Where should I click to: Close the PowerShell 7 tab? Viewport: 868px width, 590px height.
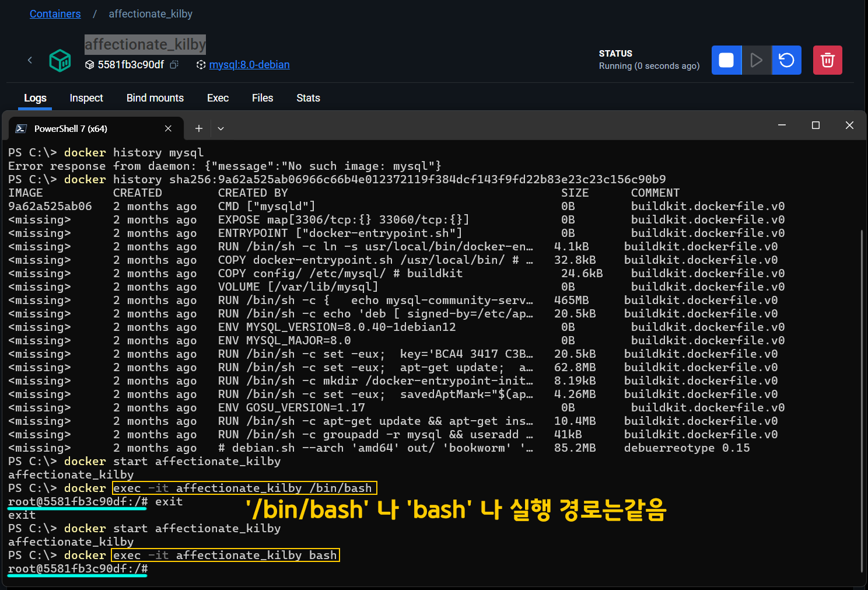tap(168, 128)
